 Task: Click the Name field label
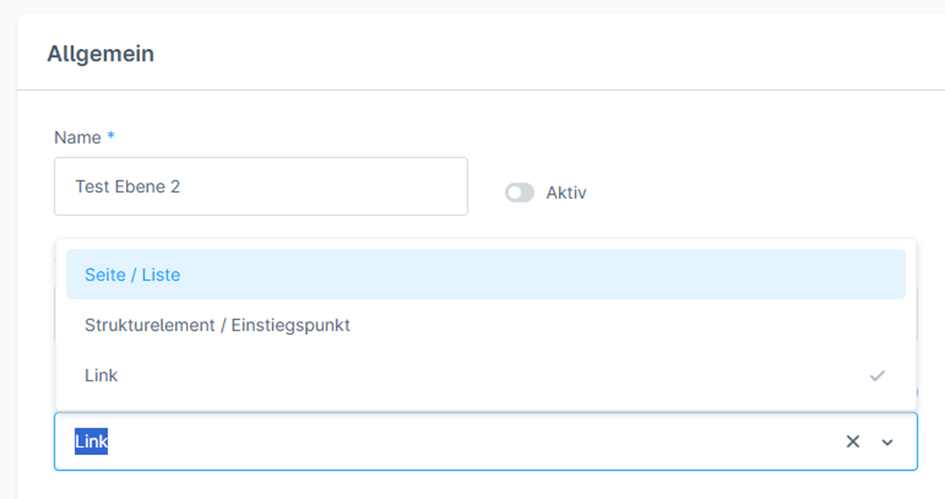tap(78, 137)
